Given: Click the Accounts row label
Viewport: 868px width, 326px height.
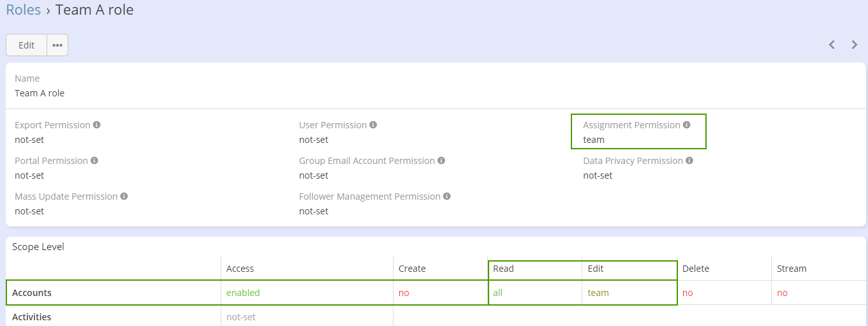Looking at the screenshot, I should (x=32, y=293).
